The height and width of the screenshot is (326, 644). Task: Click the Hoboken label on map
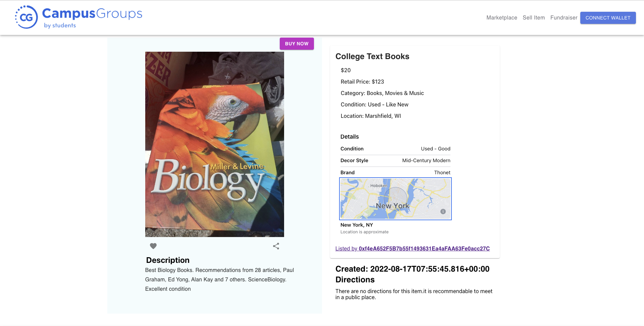point(379,186)
